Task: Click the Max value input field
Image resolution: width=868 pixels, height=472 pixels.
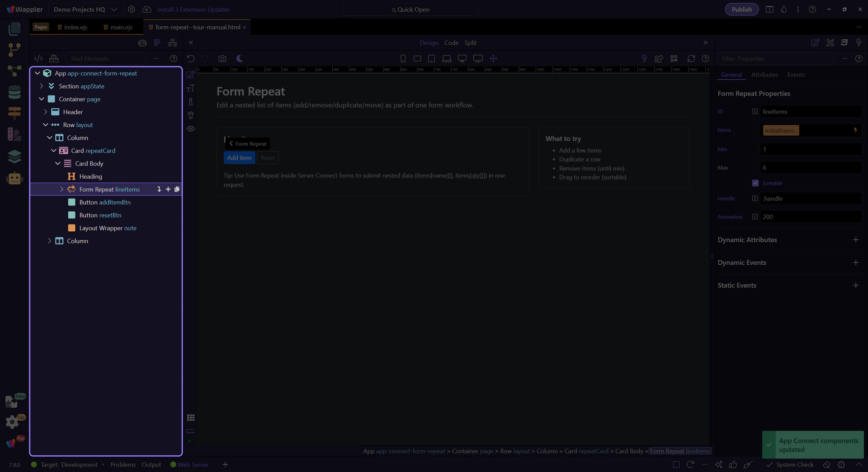Action: (x=810, y=168)
